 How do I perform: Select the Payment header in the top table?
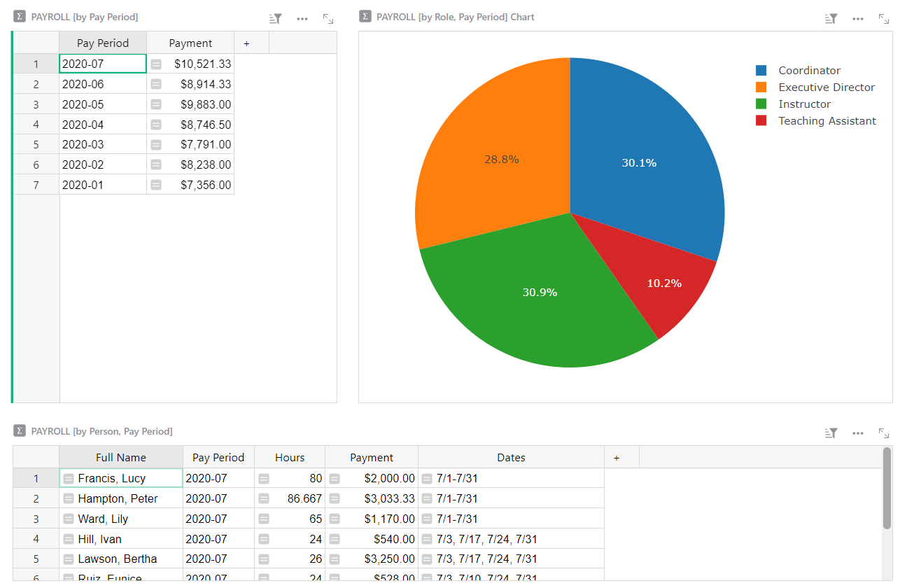[x=190, y=43]
